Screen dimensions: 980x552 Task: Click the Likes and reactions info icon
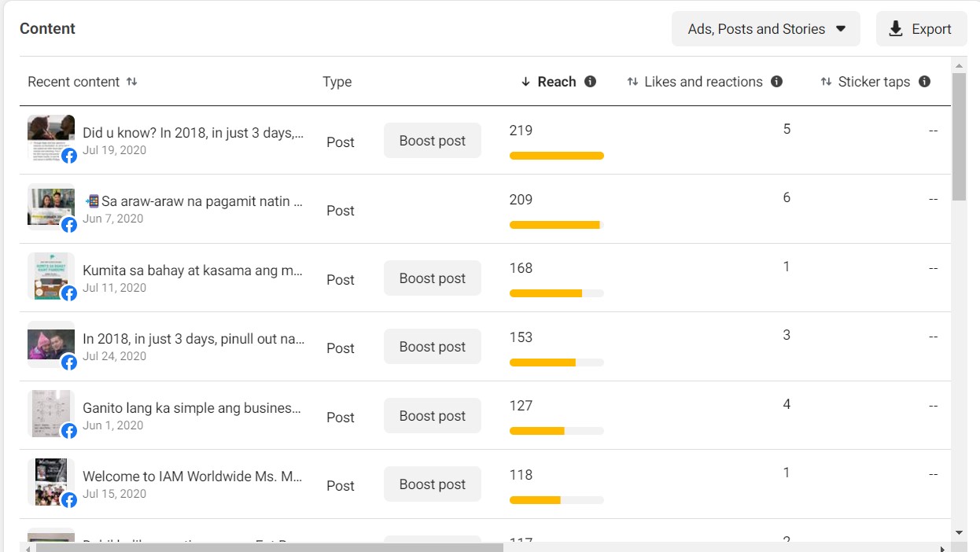pos(777,82)
